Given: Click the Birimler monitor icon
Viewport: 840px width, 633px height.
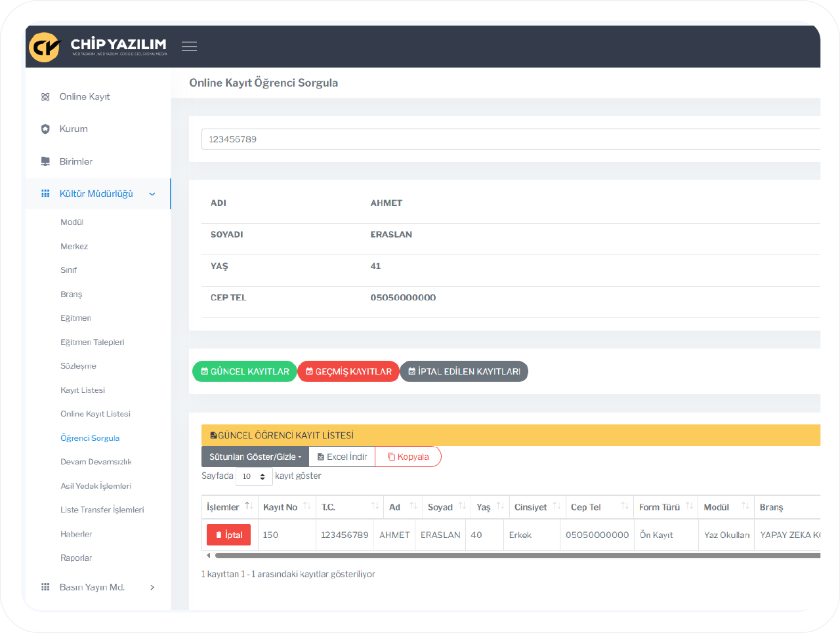Looking at the screenshot, I should [45, 161].
